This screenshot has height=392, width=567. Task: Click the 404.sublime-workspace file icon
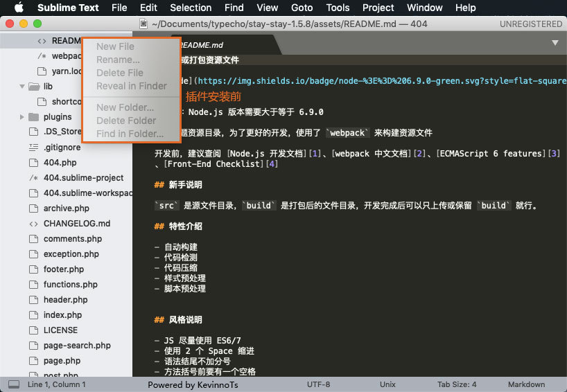[34, 193]
